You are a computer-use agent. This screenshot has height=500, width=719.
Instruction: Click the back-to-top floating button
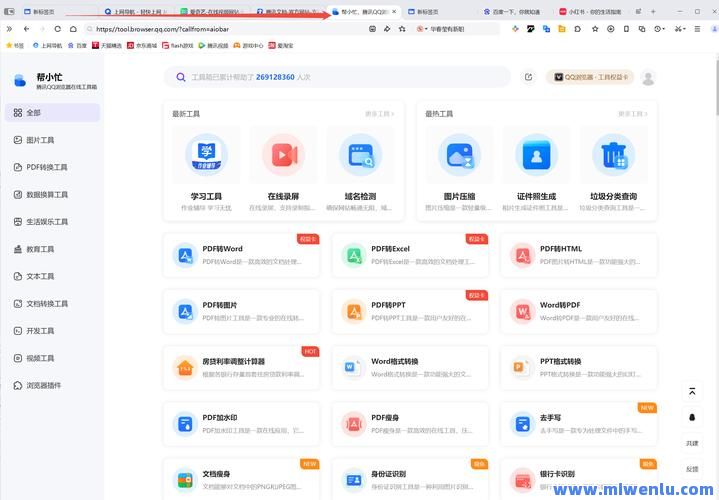tap(692, 392)
